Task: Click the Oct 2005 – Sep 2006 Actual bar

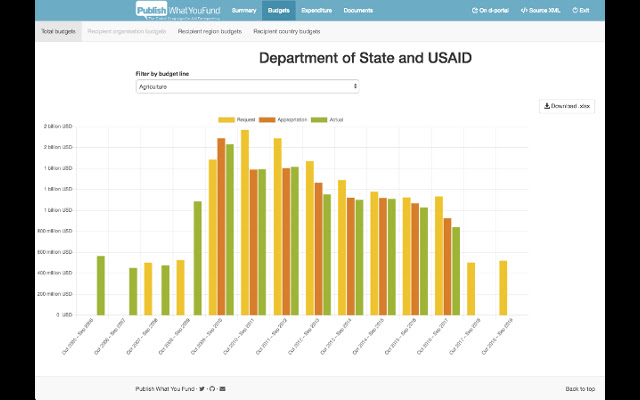Action: click(x=101, y=286)
